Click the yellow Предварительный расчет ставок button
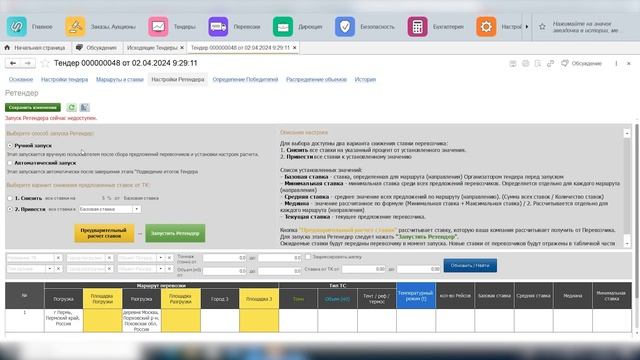Screen dimensions: 640x360 tap(104, 233)
